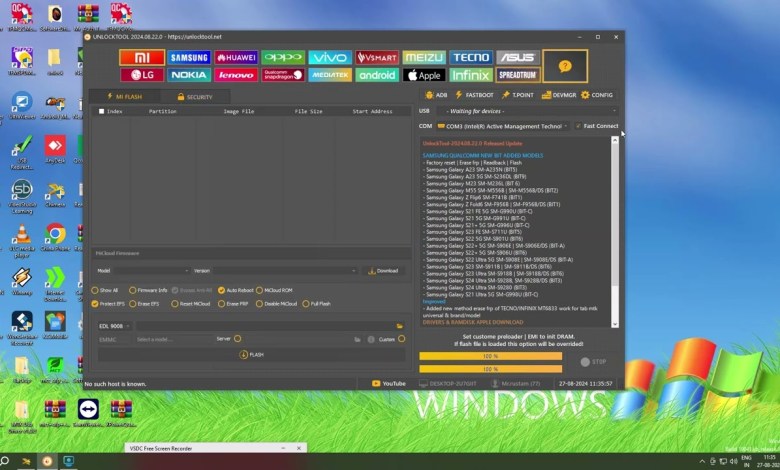The height and width of the screenshot is (470, 780).
Task: Select the Infinix brand logo
Action: (x=471, y=75)
